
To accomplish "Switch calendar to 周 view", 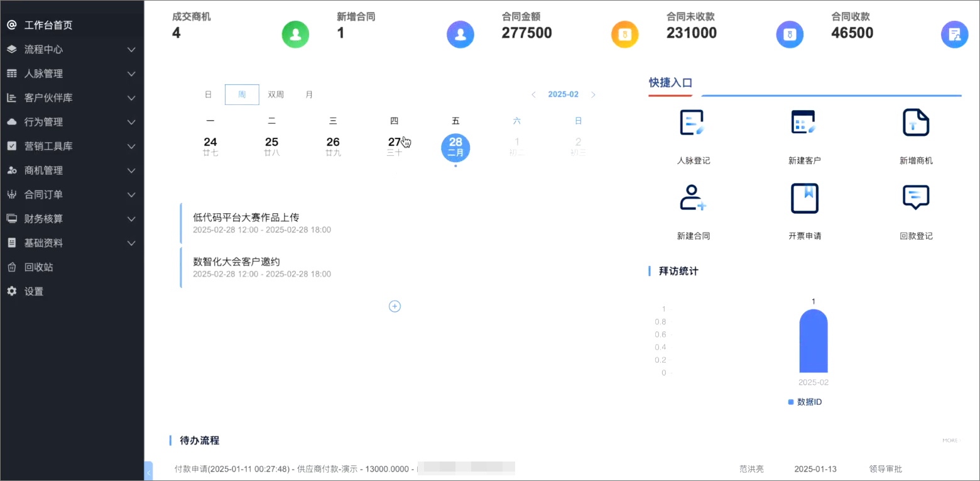I will [x=242, y=95].
